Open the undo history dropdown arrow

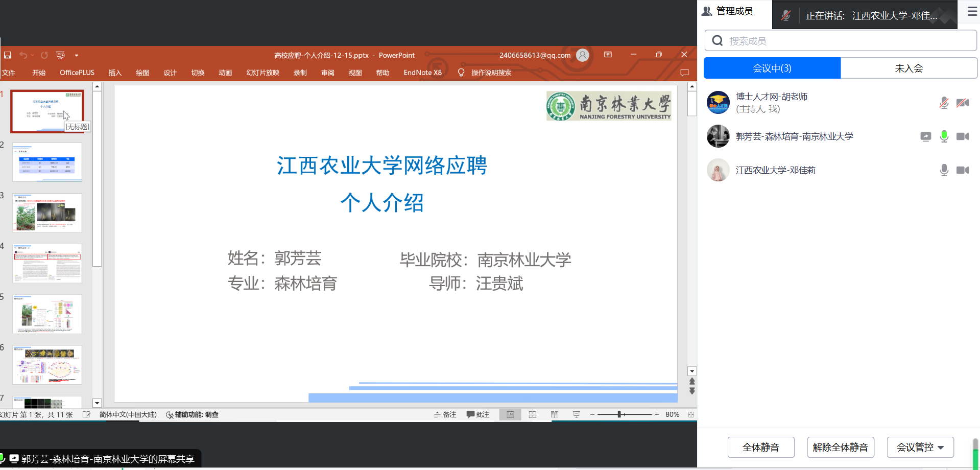click(32, 55)
